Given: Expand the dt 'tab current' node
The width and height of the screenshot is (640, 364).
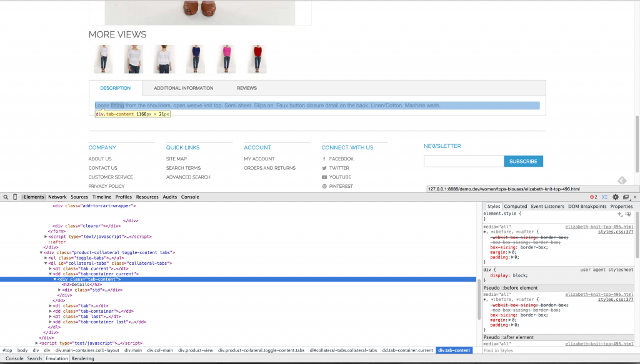Looking at the screenshot, I should (50, 268).
